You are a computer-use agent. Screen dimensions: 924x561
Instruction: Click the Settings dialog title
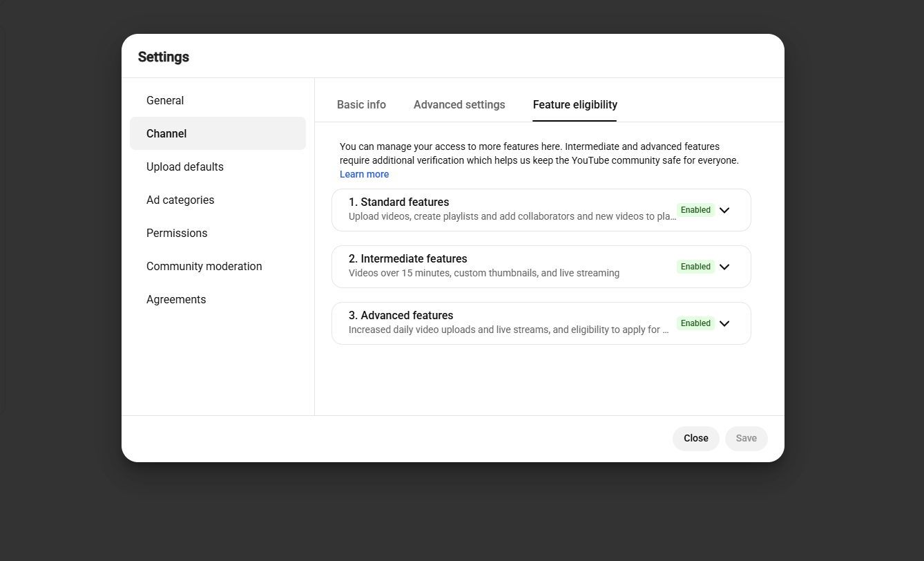tap(164, 57)
